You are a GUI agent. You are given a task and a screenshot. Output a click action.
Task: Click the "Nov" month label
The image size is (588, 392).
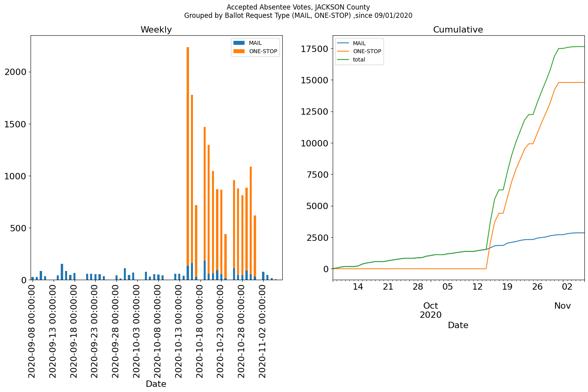[563, 306]
